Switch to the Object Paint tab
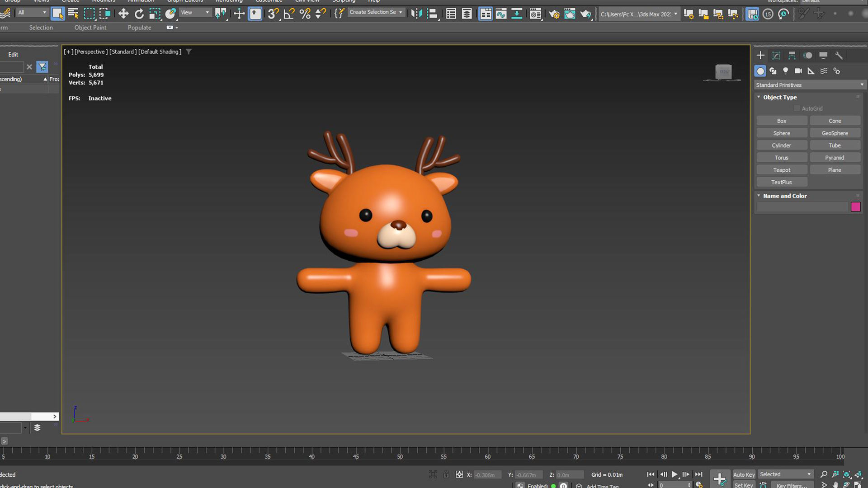 coord(90,28)
